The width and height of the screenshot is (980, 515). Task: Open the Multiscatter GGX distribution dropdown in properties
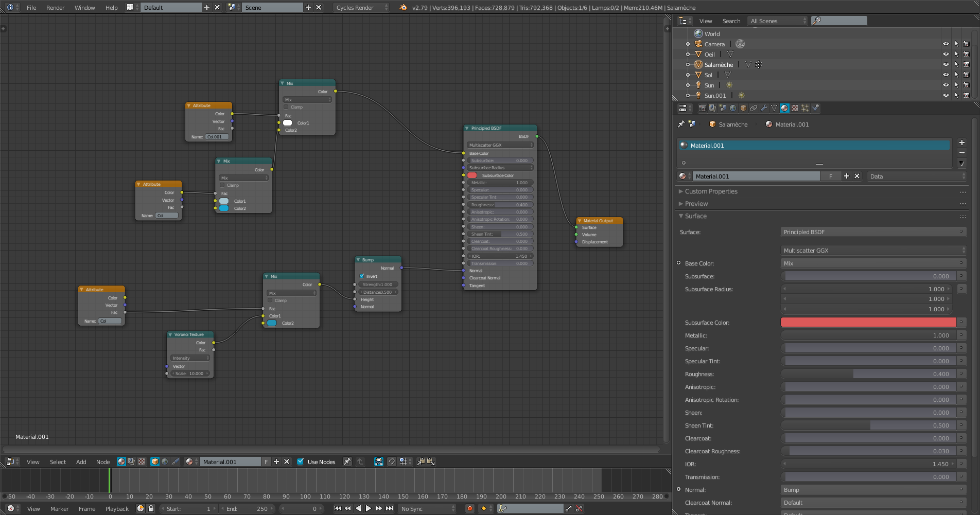point(873,251)
